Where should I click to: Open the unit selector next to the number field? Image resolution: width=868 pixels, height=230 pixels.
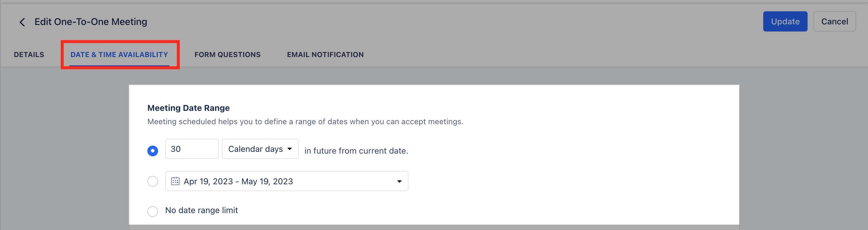click(260, 149)
